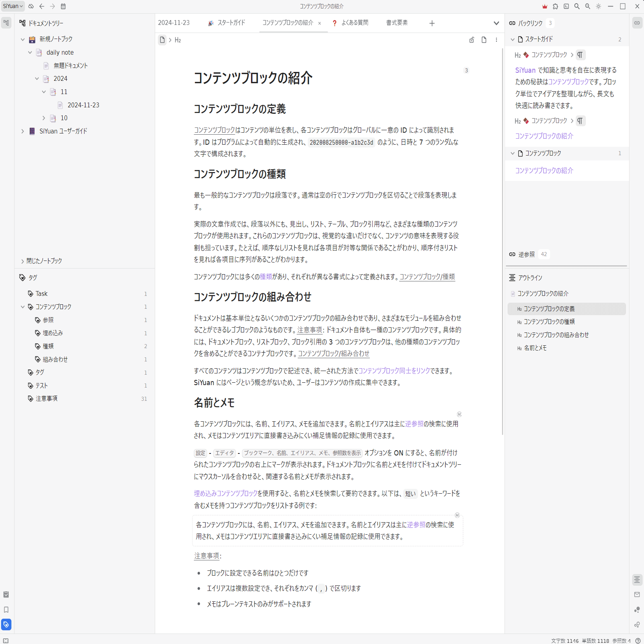Click the document reference count badge 3
644x644 pixels.
[466, 70]
